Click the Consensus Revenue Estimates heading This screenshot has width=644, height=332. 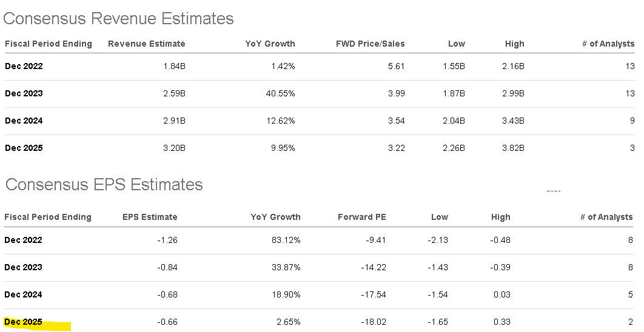click(x=118, y=18)
